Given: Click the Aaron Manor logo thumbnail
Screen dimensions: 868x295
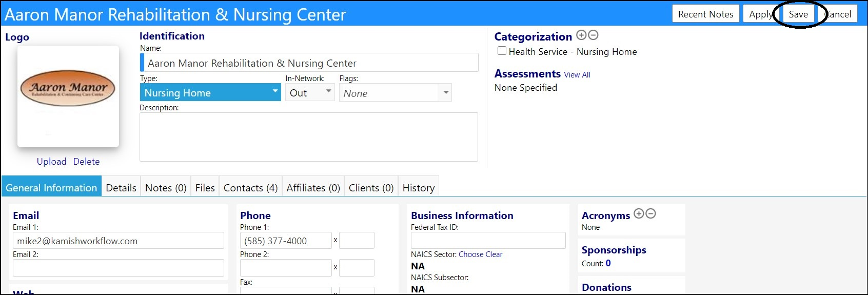Looking at the screenshot, I should click(68, 96).
